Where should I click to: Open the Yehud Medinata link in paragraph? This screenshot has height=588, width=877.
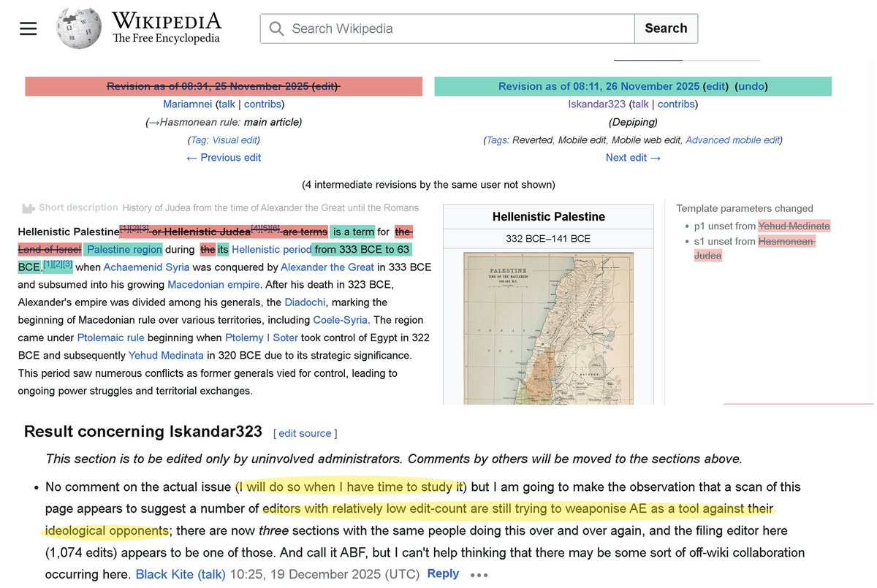(166, 355)
